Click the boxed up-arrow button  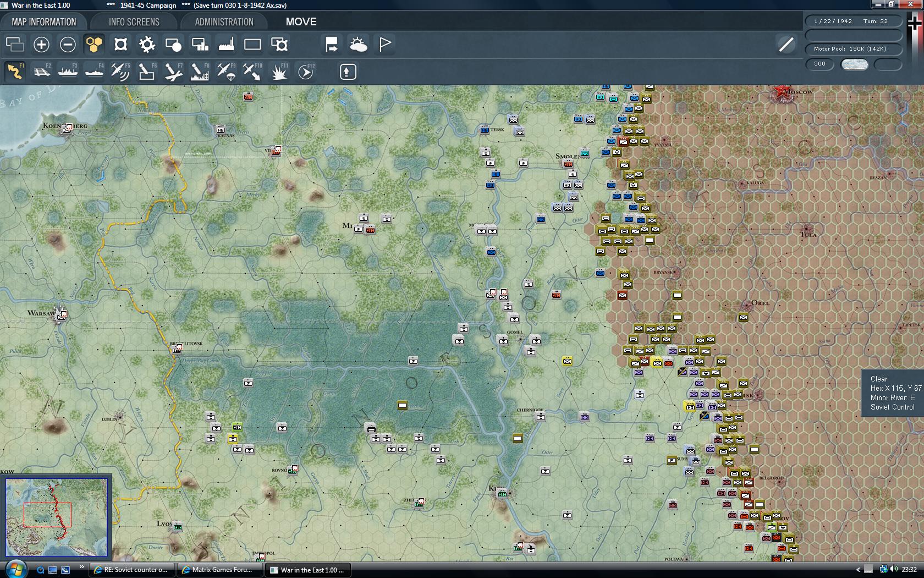click(348, 72)
